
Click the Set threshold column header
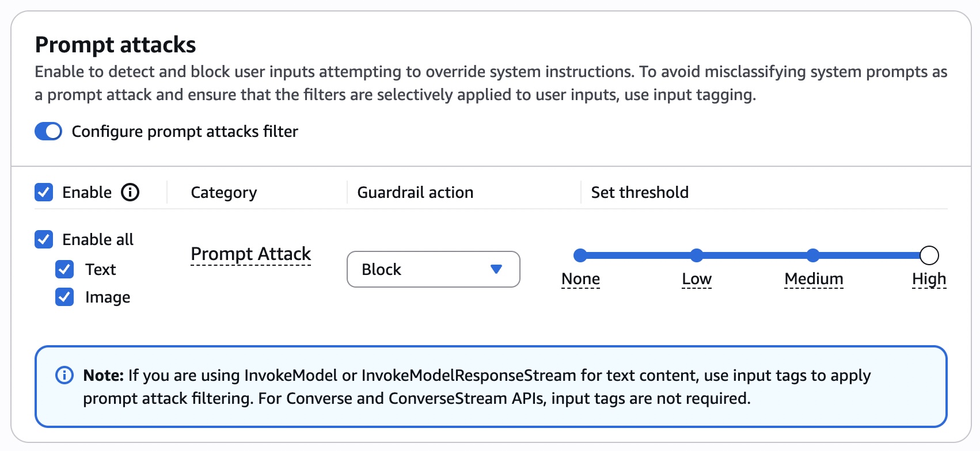[640, 192]
